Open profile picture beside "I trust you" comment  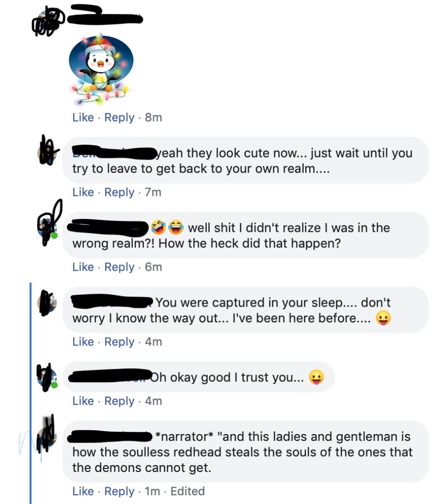[48, 378]
